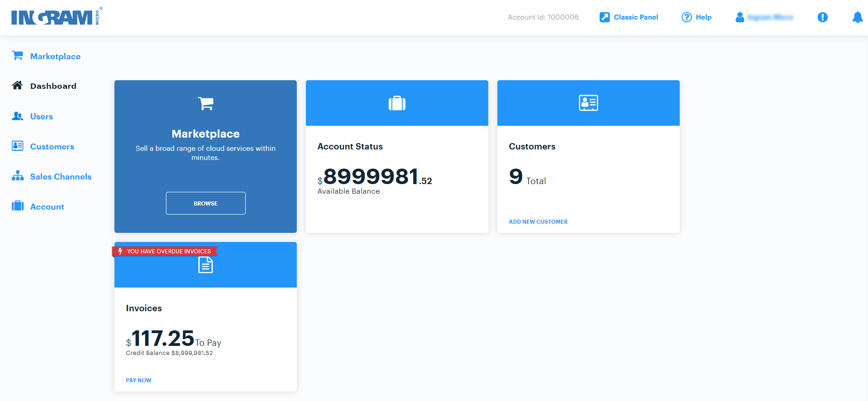This screenshot has width=868, height=401.
Task: Click the Help question mark icon
Action: click(687, 17)
